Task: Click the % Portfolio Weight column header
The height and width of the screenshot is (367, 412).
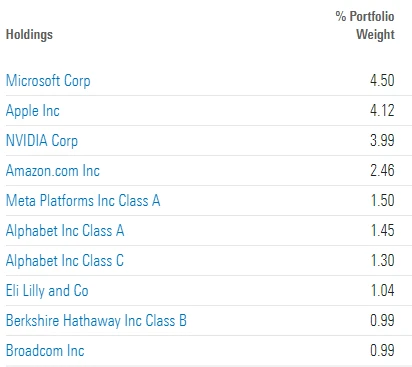Action: (x=365, y=25)
